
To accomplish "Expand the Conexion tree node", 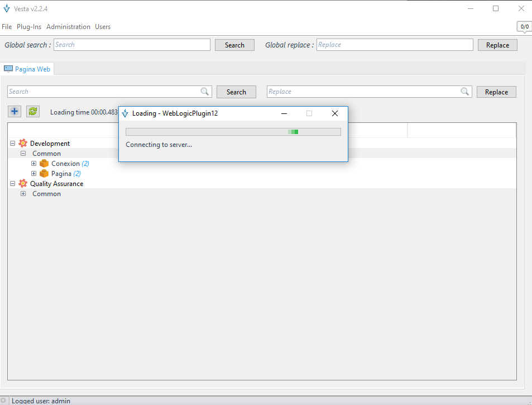I will point(33,163).
